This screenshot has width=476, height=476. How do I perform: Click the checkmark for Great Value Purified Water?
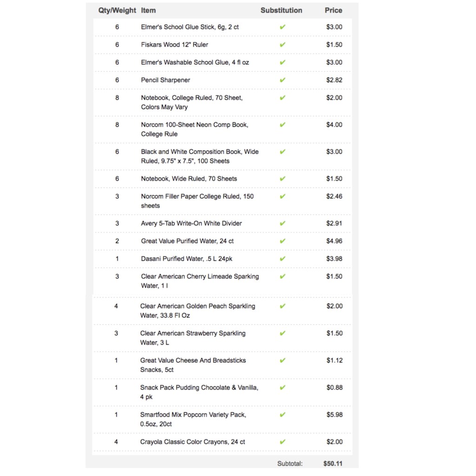[x=283, y=241]
